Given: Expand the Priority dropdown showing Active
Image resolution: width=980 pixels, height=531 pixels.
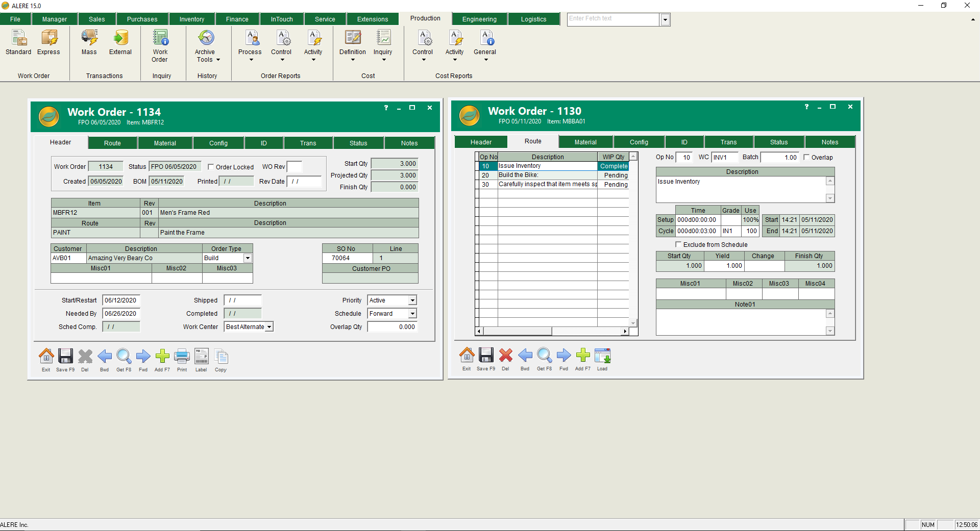Looking at the screenshot, I should click(412, 300).
